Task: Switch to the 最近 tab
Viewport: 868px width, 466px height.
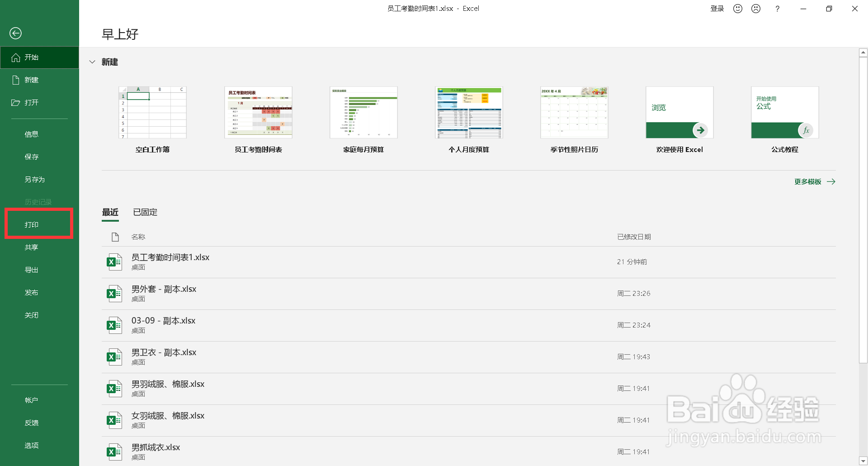Action: 110,212
